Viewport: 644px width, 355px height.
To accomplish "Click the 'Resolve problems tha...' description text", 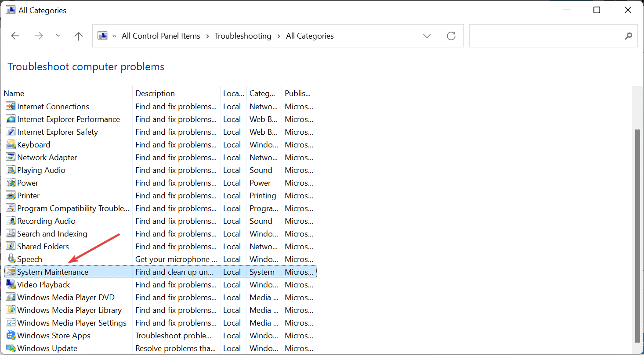I will 176,348.
